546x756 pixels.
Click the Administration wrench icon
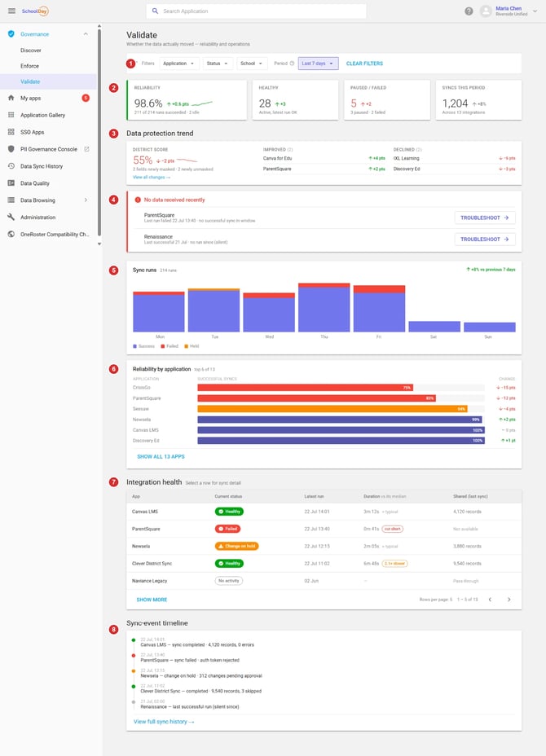tap(11, 217)
